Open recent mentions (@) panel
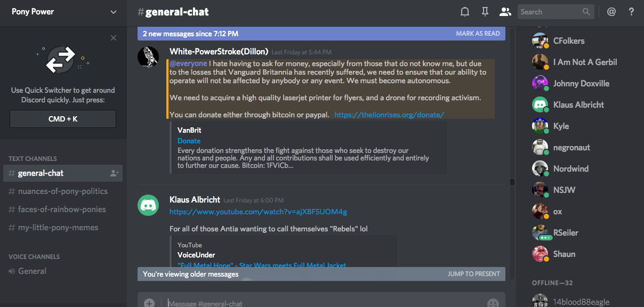The height and width of the screenshot is (307, 644). tap(611, 12)
